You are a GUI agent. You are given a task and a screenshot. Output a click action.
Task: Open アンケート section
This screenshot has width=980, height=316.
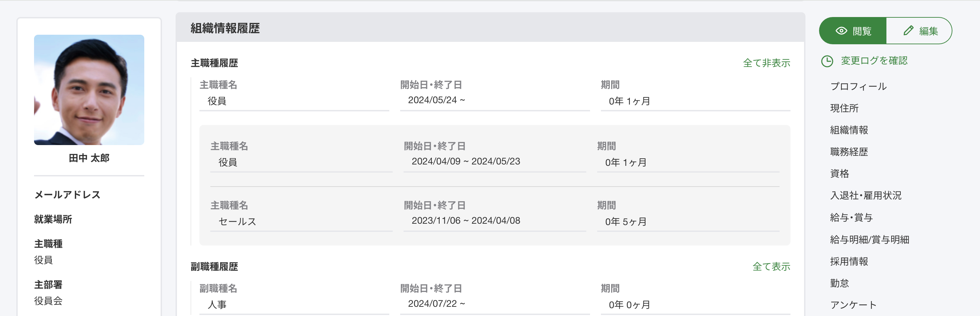point(853,305)
